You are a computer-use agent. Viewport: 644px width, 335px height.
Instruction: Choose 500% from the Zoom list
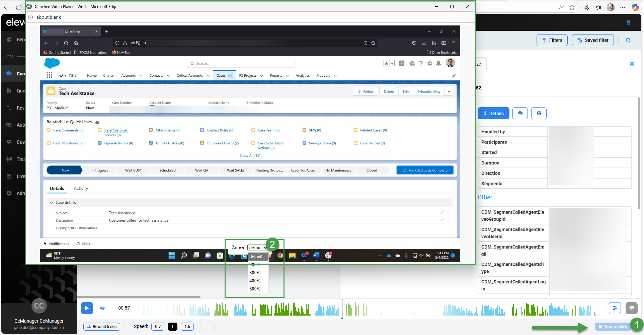pos(255,289)
